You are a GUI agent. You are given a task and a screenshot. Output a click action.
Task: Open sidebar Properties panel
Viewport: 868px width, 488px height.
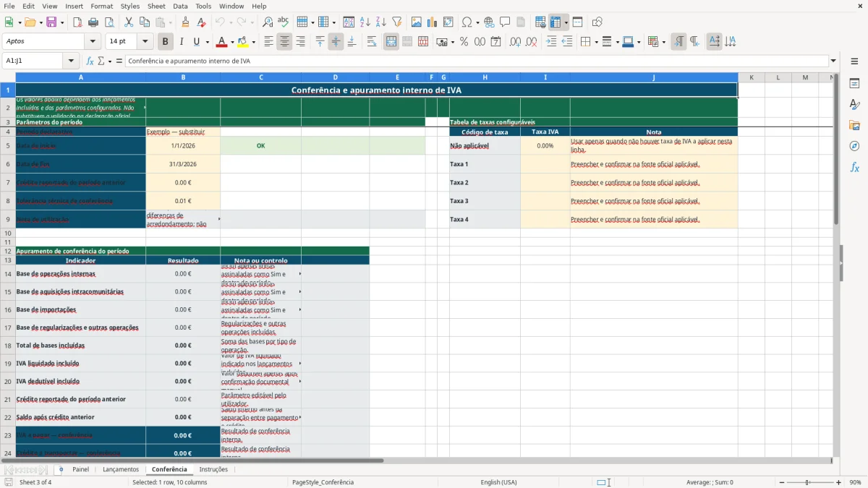tap(854, 84)
